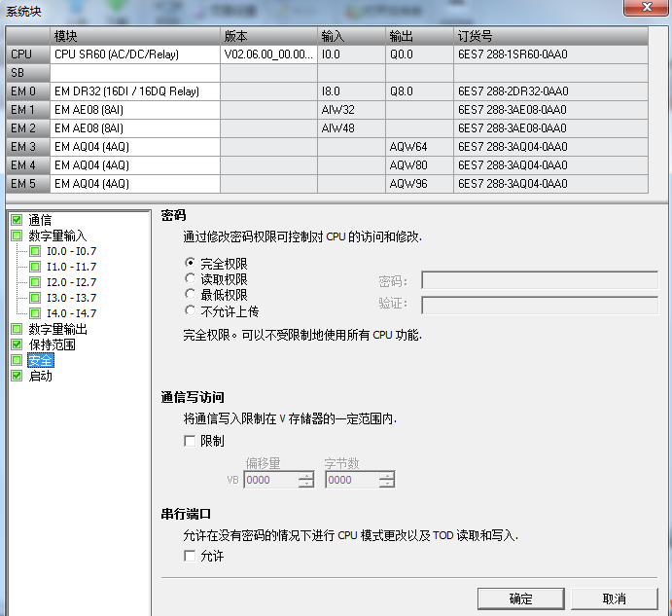Click the CPU SR60 module cell
The height and width of the screenshot is (616, 672).
tap(134, 54)
